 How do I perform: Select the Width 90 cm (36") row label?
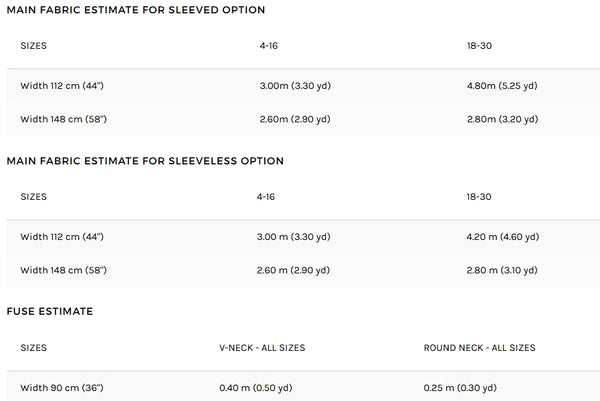coord(61,387)
